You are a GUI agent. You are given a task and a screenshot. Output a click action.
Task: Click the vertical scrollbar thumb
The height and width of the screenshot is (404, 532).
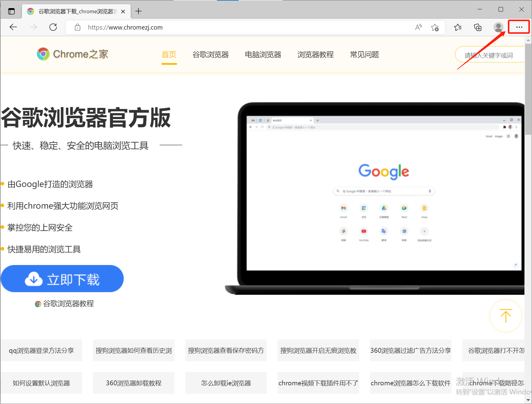(528, 89)
